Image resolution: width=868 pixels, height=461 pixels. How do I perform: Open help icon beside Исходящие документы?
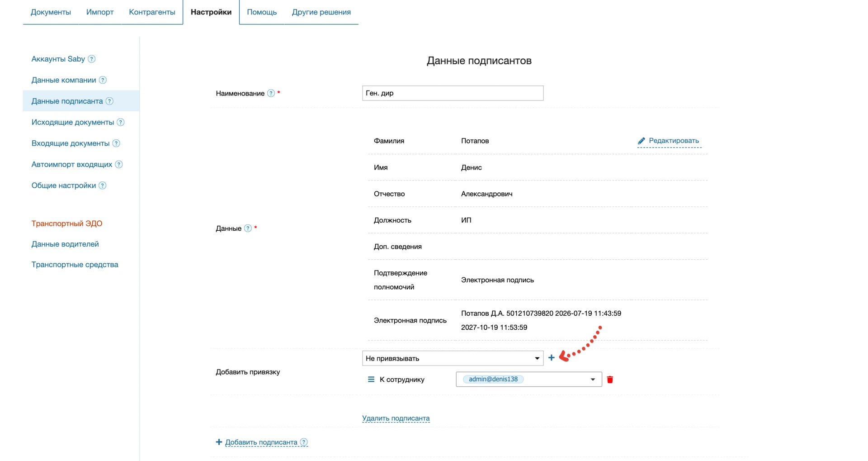coord(121,122)
